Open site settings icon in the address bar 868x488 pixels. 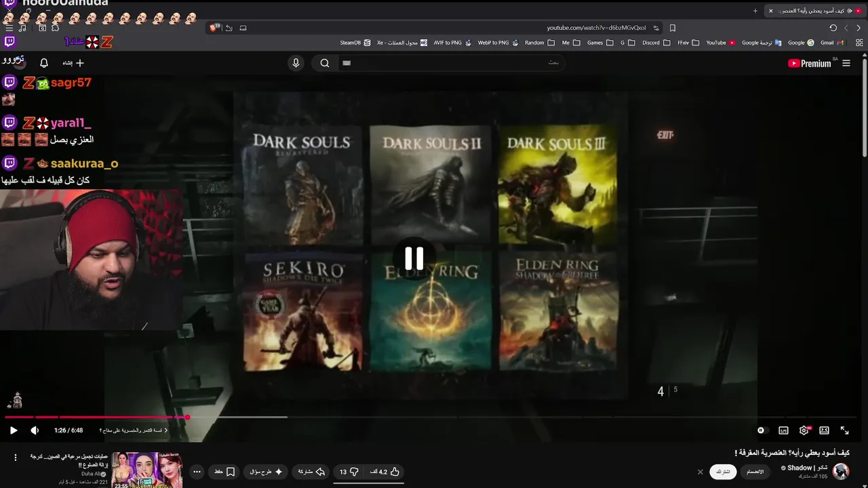656,28
